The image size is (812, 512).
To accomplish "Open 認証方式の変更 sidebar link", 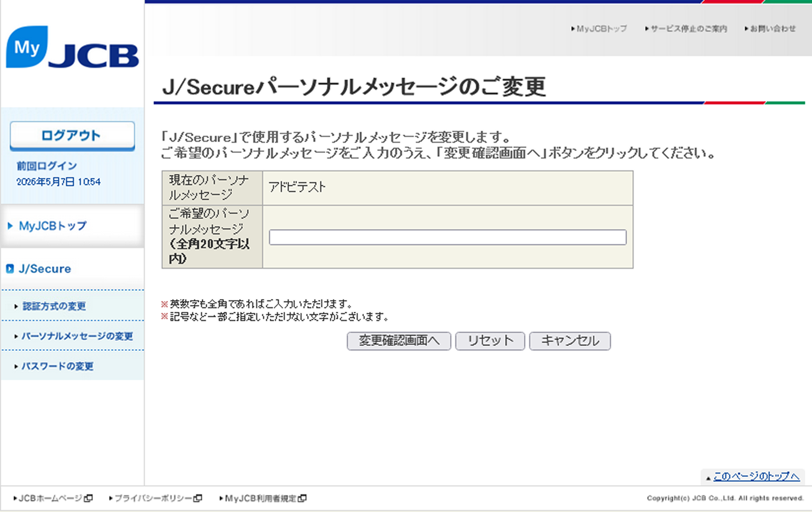I will tap(54, 306).
